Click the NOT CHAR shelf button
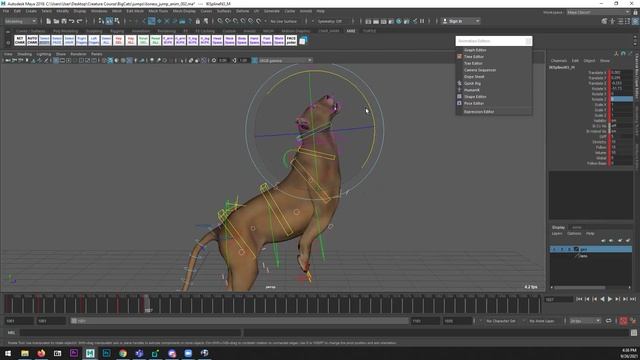This screenshot has width=640, height=360. click(x=20, y=40)
